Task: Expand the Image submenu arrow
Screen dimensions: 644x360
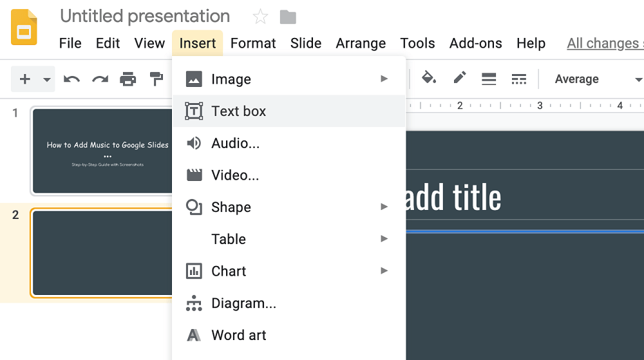Action: [384, 79]
